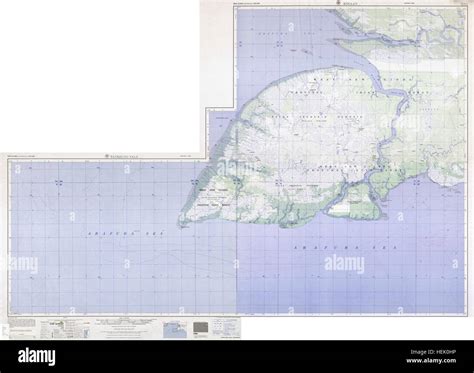474x373 pixels.
Task: Click the alamy logo in the footer
Action: click(x=37, y=357)
